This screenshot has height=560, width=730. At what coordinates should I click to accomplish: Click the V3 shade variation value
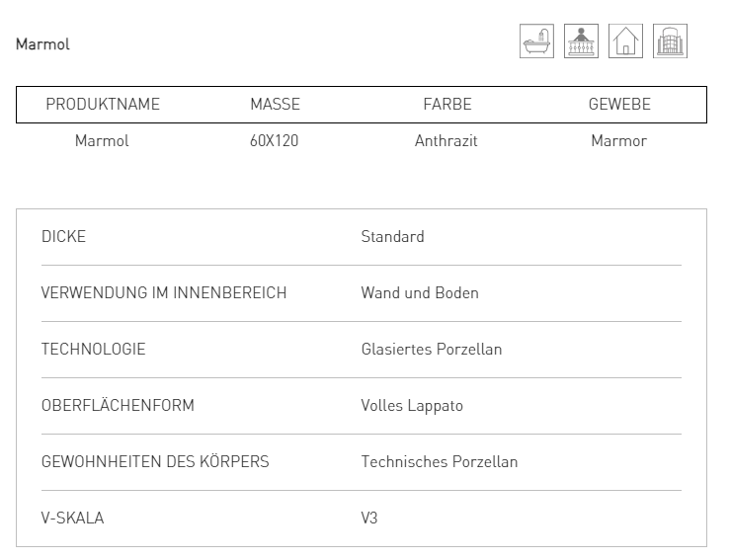[x=369, y=519]
